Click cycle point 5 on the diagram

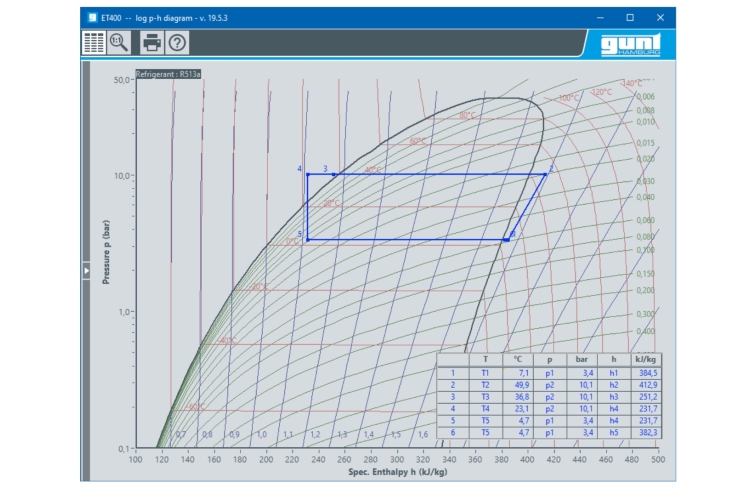point(308,239)
